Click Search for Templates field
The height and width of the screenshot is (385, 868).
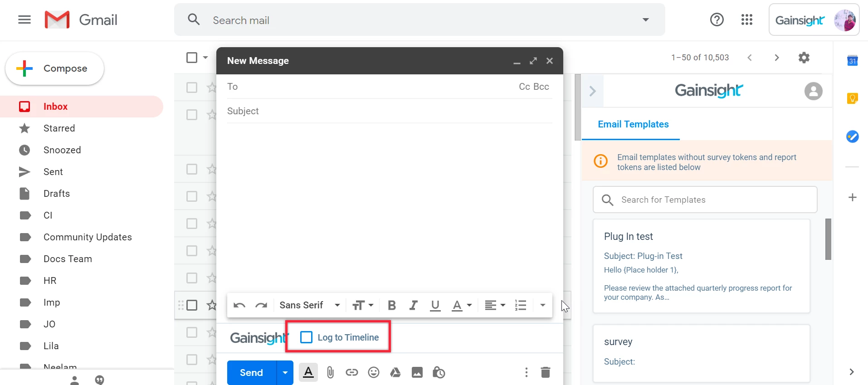(x=705, y=200)
